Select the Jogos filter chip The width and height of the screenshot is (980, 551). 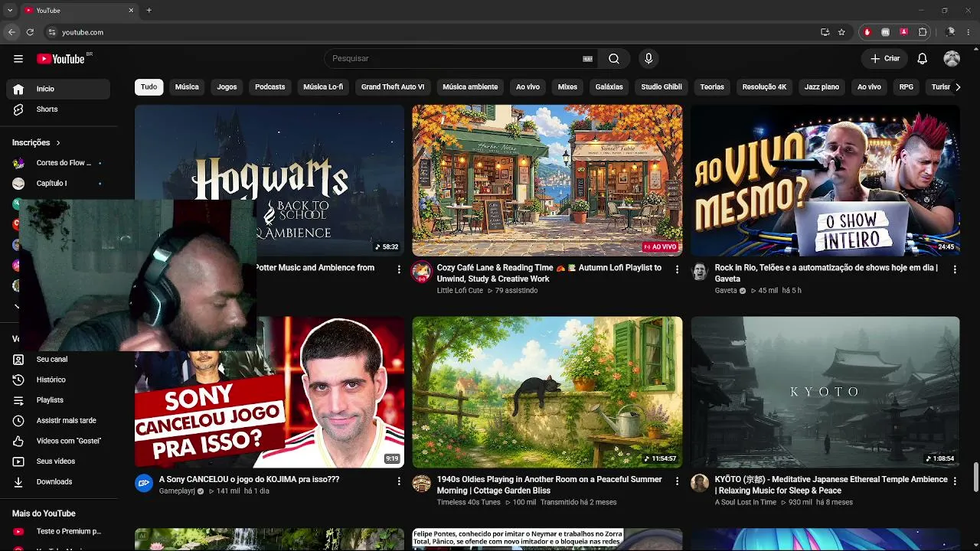pos(227,86)
